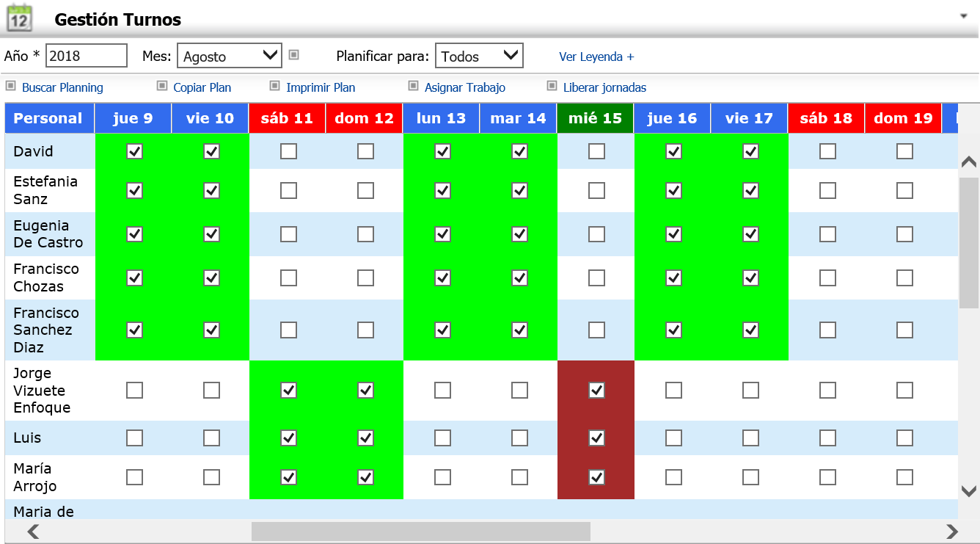Click the mié 15 column header
The image size is (980, 544).
pos(595,118)
